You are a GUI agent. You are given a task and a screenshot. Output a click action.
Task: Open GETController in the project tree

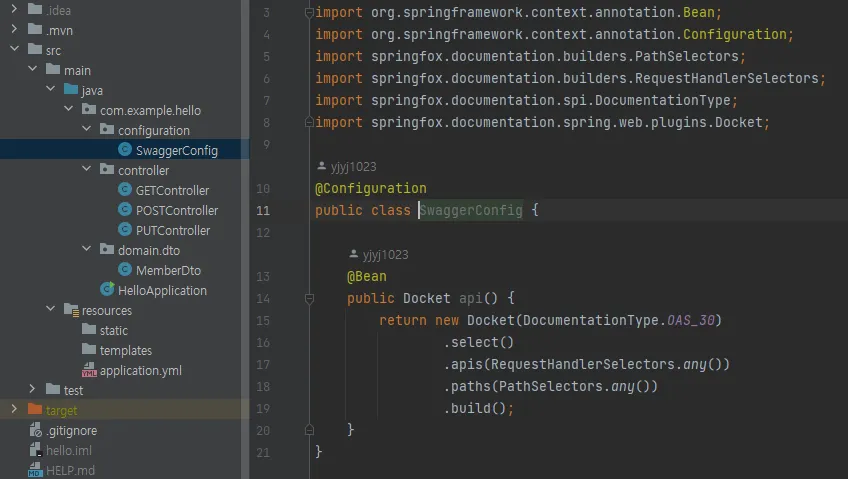[172, 190]
